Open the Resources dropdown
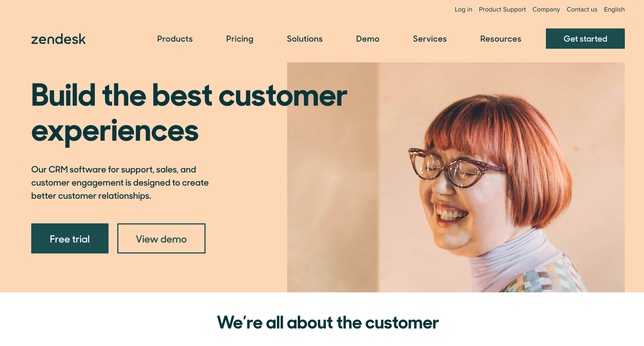 500,39
